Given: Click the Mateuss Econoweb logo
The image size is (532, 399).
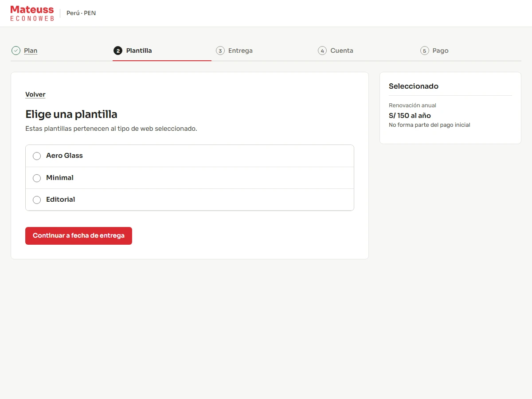Looking at the screenshot, I should pyautogui.click(x=32, y=13).
